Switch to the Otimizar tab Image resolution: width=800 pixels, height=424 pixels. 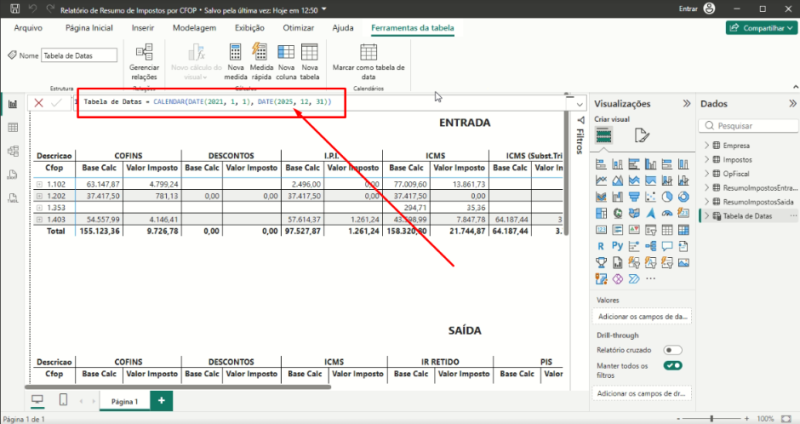tap(298, 28)
